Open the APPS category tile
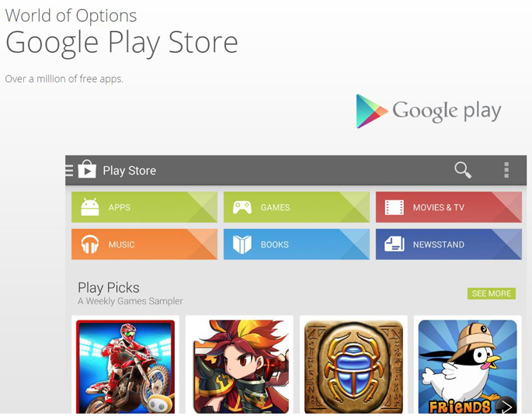This screenshot has height=416, width=532. (144, 207)
